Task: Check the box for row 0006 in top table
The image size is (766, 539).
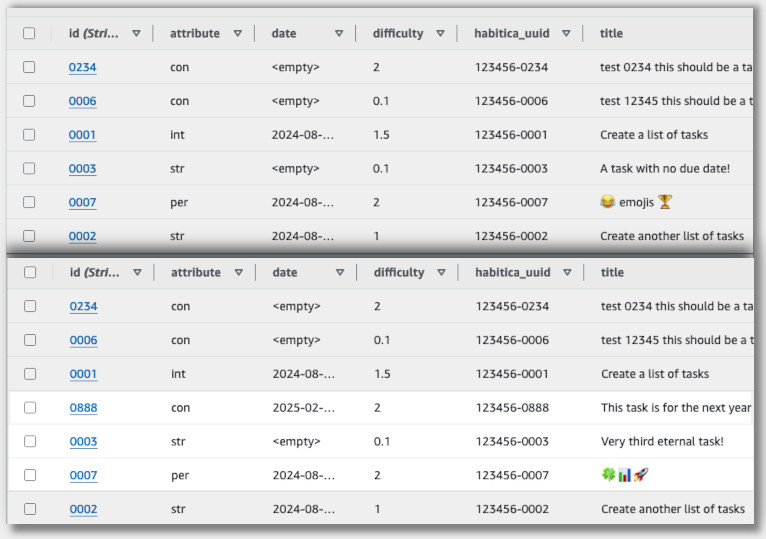Action: pyautogui.click(x=29, y=101)
